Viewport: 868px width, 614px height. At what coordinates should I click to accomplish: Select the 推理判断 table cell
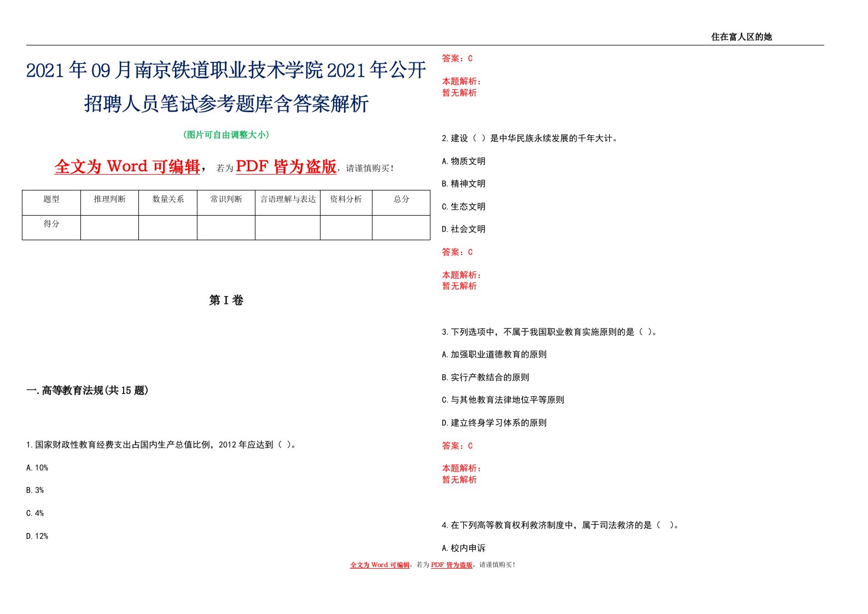(109, 202)
